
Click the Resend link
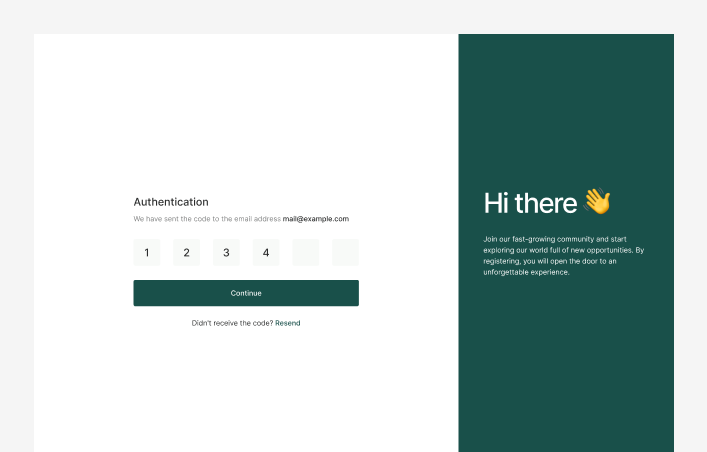click(288, 323)
